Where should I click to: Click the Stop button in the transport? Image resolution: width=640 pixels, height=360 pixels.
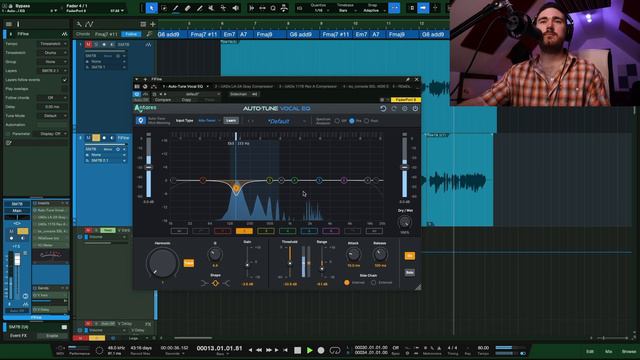tap(298, 350)
